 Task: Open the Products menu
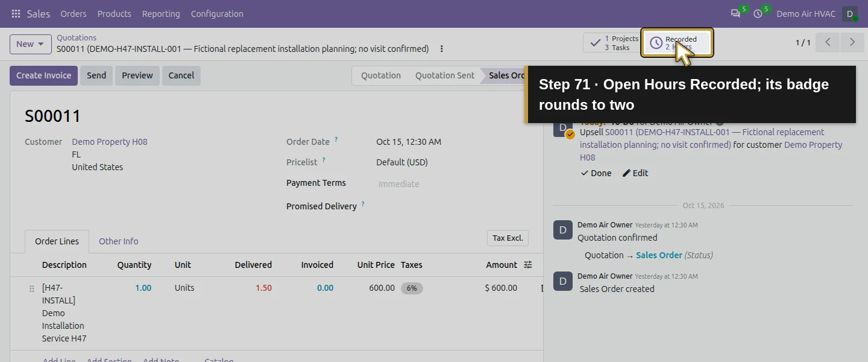coord(115,14)
